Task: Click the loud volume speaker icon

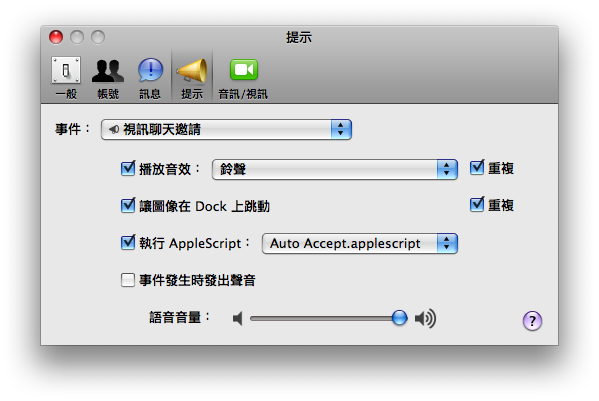Action: point(425,318)
